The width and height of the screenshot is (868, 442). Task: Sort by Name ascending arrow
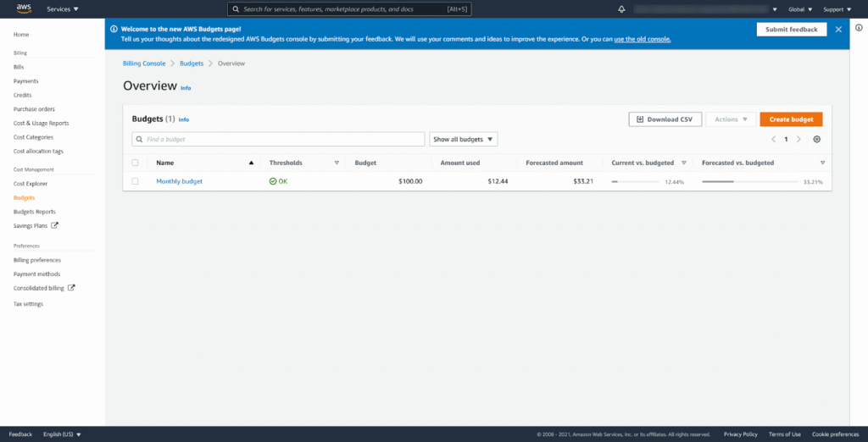tap(251, 163)
